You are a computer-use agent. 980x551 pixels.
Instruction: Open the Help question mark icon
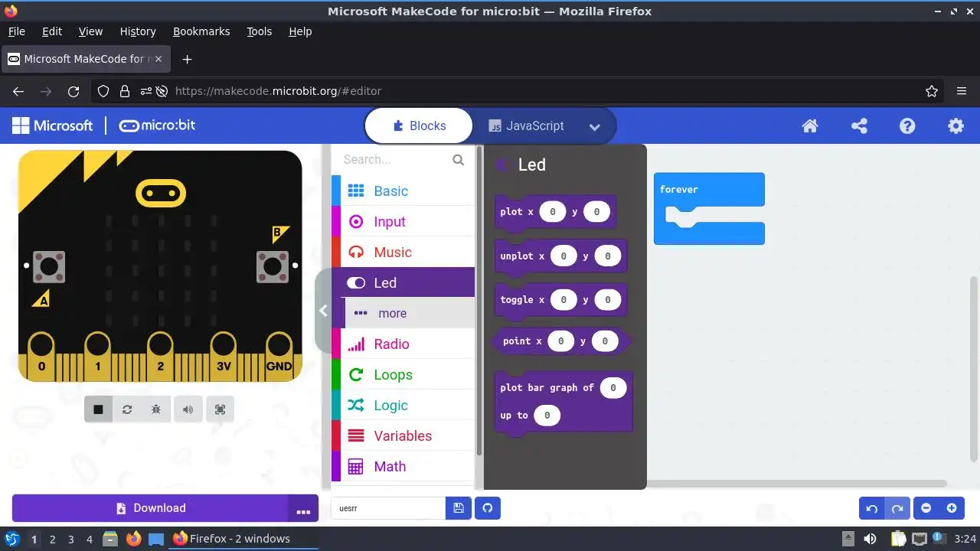907,126
